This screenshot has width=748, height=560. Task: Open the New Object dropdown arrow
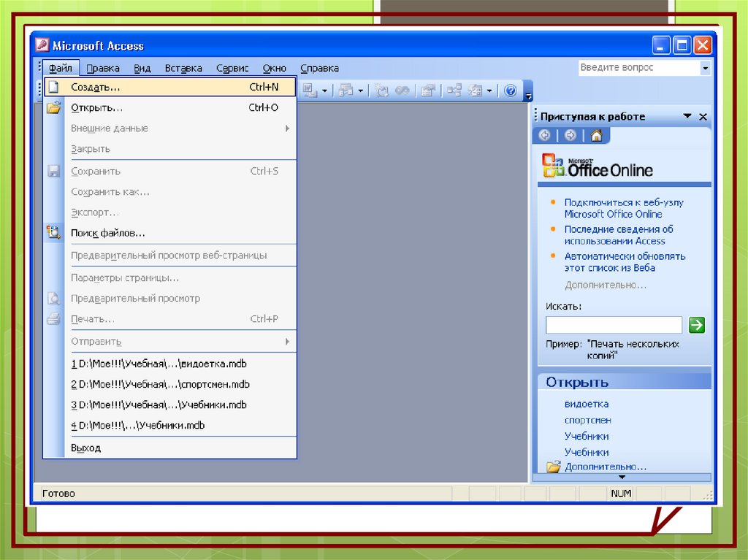click(x=489, y=91)
